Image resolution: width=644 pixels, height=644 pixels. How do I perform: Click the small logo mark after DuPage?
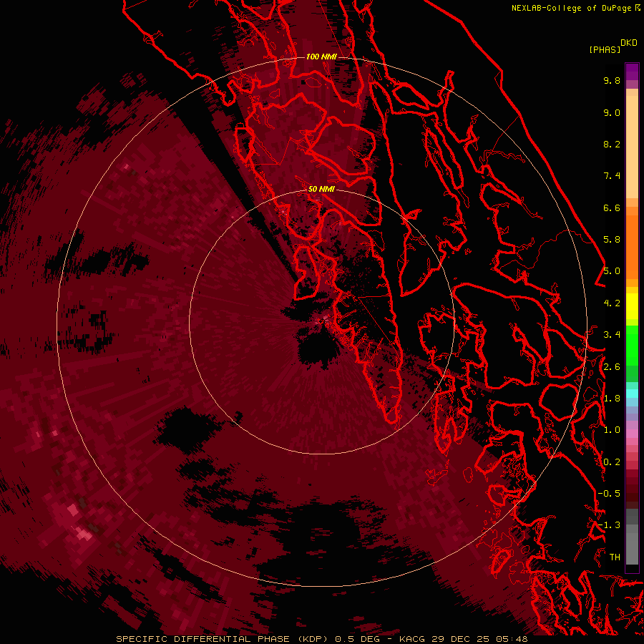point(638,8)
